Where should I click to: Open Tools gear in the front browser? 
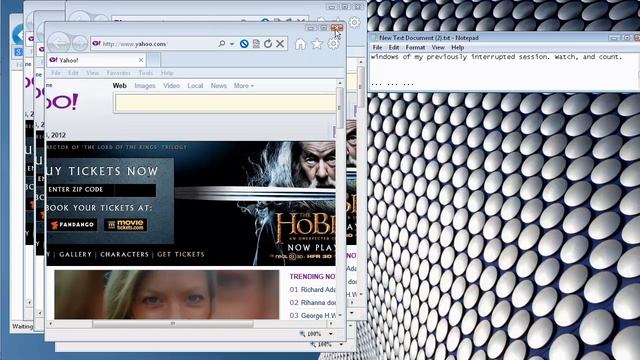pyautogui.click(x=333, y=44)
